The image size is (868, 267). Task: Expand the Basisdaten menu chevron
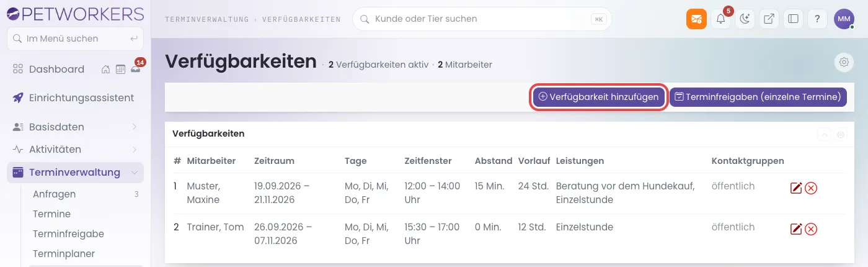point(135,127)
